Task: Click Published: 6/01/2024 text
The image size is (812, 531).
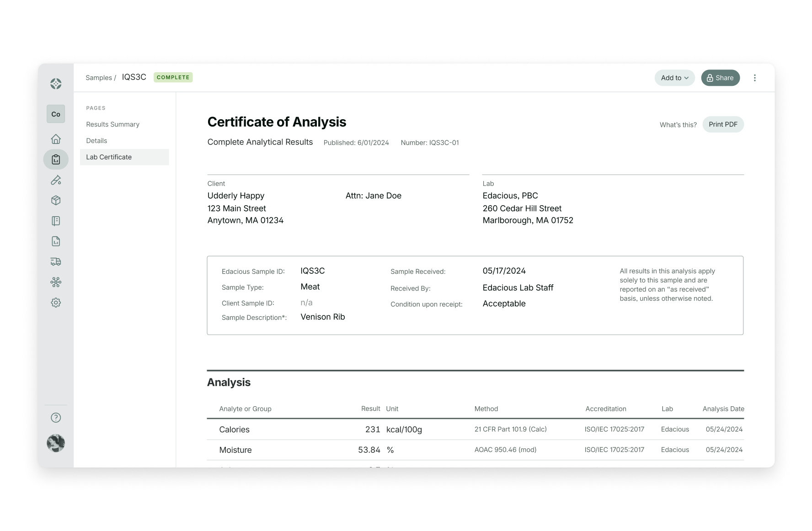Action: click(x=356, y=143)
